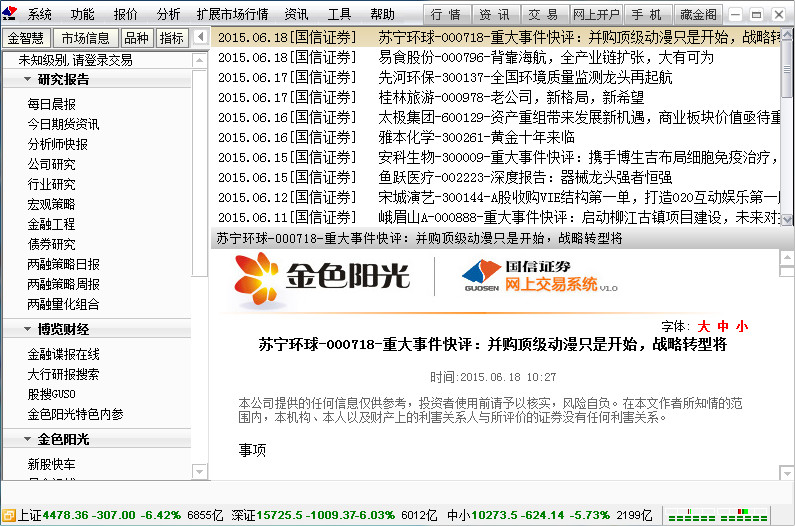Click the article pane scrollbar down arrow
795x526 pixels.
tap(786, 473)
